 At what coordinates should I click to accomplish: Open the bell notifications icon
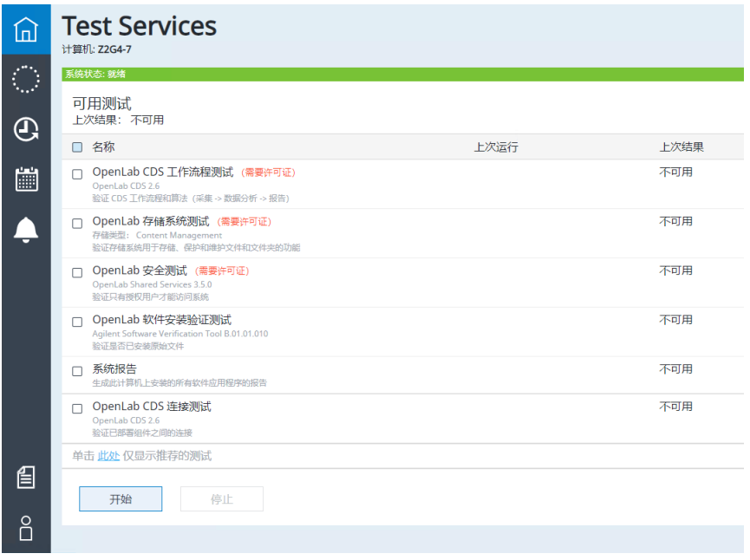click(x=26, y=230)
